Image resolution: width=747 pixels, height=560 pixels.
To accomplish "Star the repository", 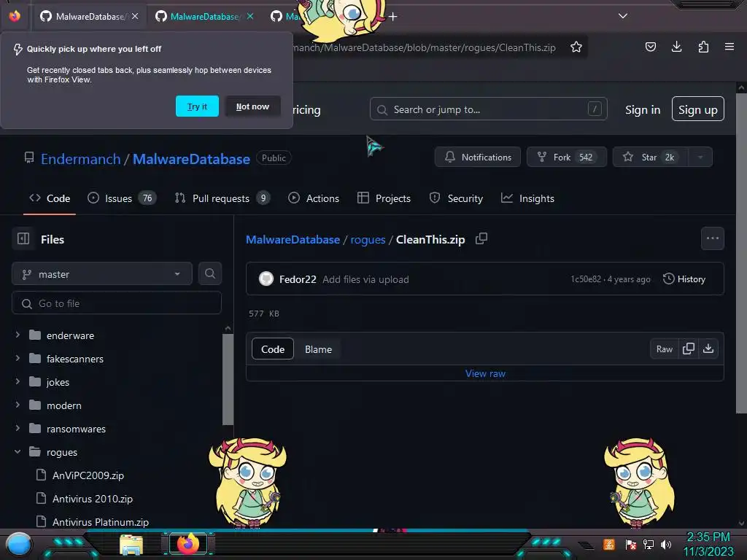I will [650, 157].
